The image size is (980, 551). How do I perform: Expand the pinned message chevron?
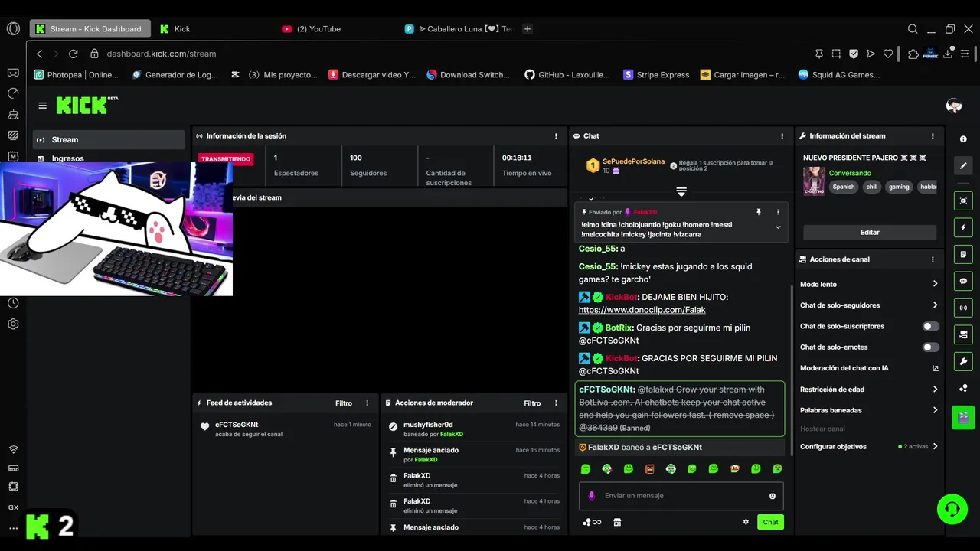point(778,227)
